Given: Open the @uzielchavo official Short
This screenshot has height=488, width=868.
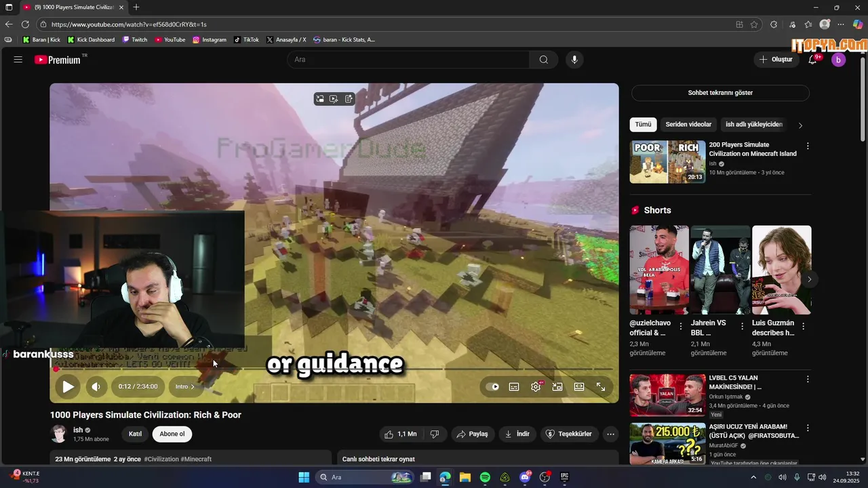Looking at the screenshot, I should (x=658, y=270).
